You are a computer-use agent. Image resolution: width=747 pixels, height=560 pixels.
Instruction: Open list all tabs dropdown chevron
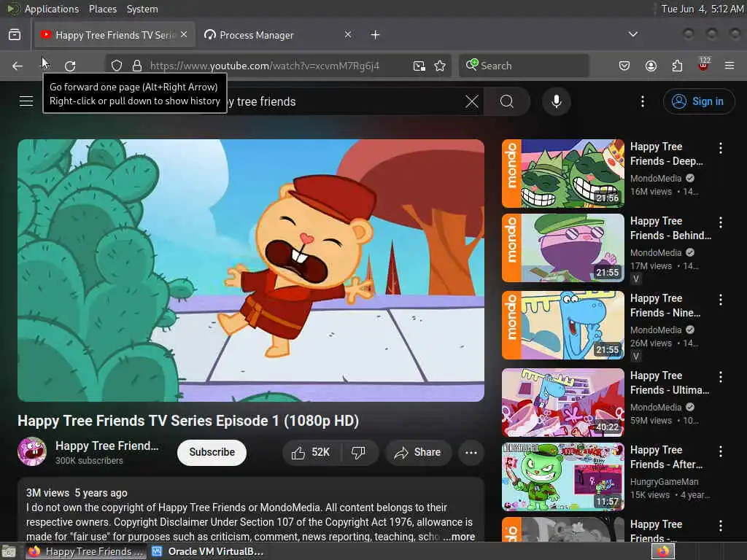[x=633, y=34]
